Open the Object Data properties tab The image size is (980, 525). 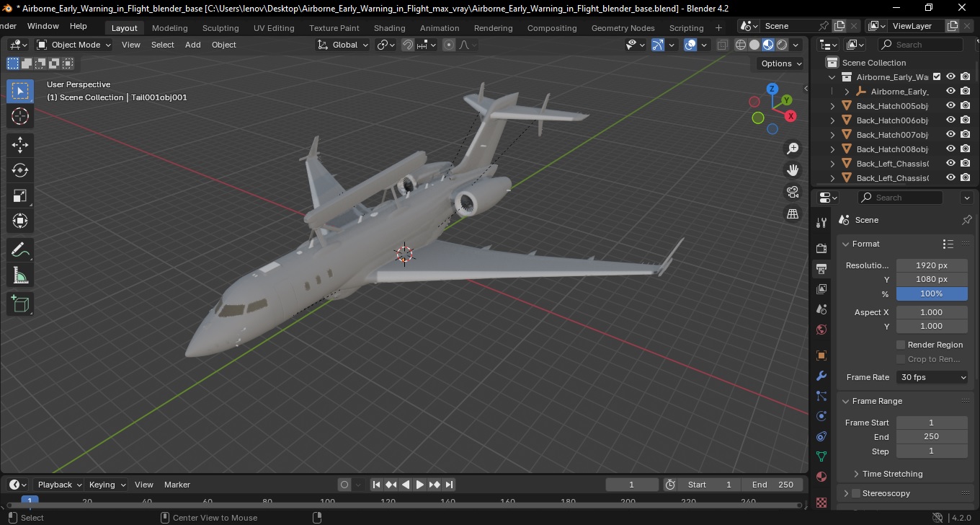click(x=821, y=456)
